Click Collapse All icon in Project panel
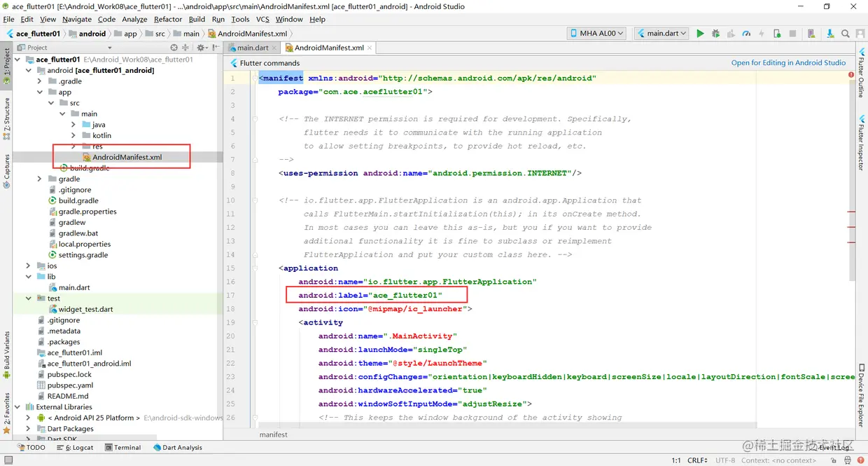 pos(185,48)
